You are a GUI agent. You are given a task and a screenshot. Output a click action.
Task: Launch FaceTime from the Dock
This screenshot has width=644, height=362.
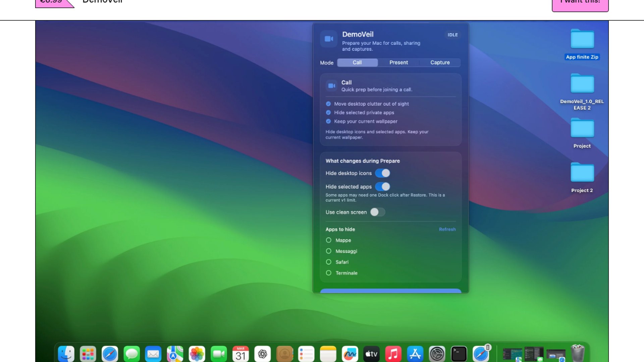tap(219, 354)
